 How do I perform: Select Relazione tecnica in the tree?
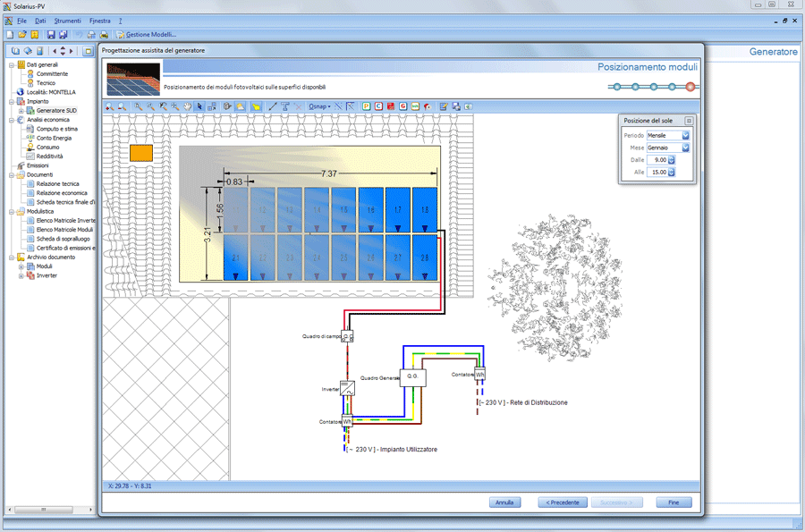pyautogui.click(x=57, y=183)
